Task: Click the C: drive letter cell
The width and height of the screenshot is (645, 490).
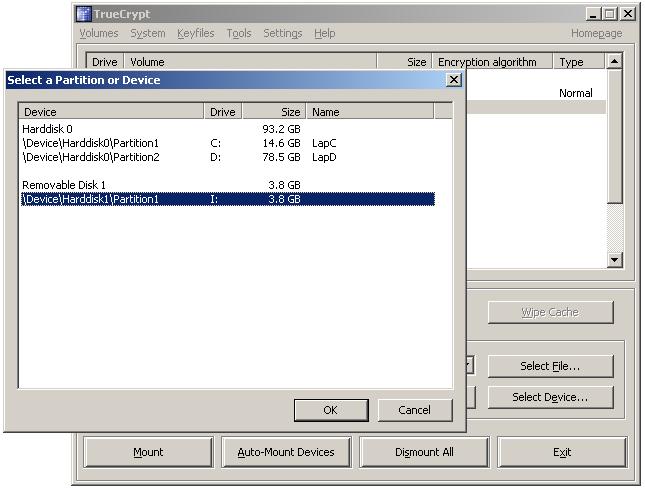Action: pyautogui.click(x=216, y=143)
